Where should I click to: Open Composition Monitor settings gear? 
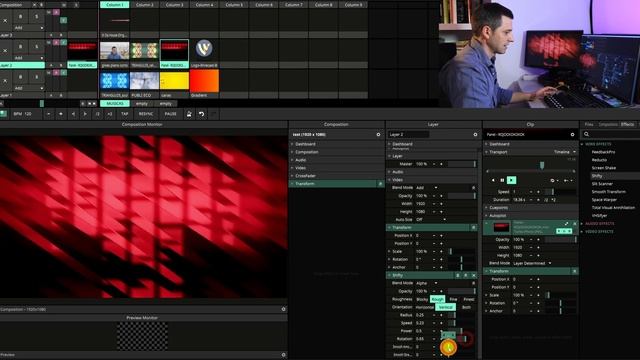click(x=283, y=309)
